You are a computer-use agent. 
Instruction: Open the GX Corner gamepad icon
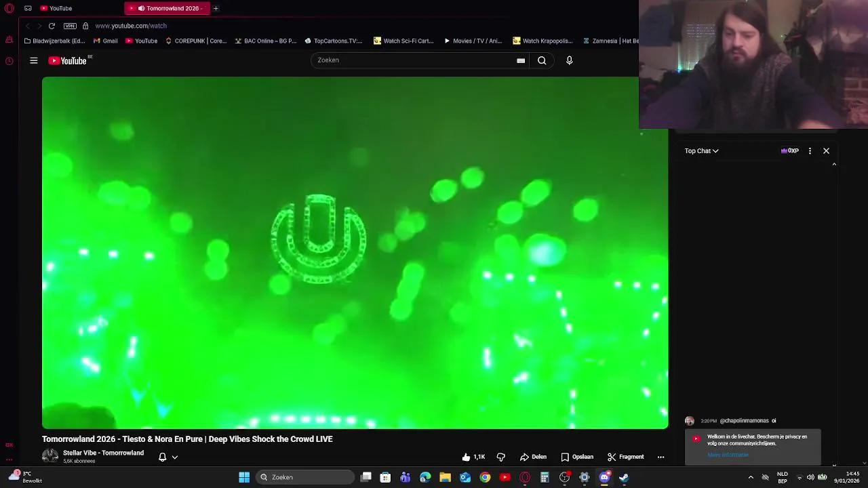click(28, 8)
